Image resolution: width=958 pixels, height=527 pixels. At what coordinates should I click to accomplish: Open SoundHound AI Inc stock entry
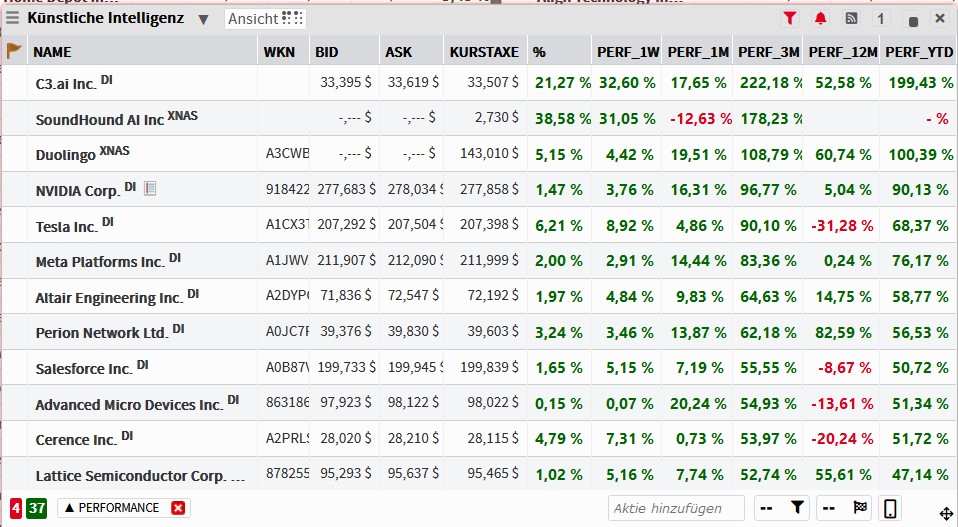pyautogui.click(x=100, y=120)
